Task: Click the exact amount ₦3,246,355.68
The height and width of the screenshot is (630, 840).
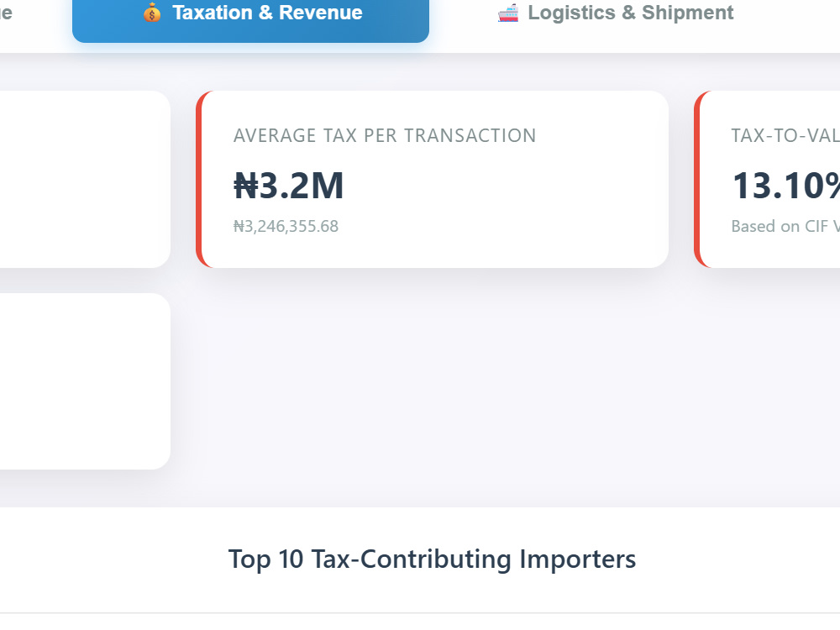Action: coord(286,226)
